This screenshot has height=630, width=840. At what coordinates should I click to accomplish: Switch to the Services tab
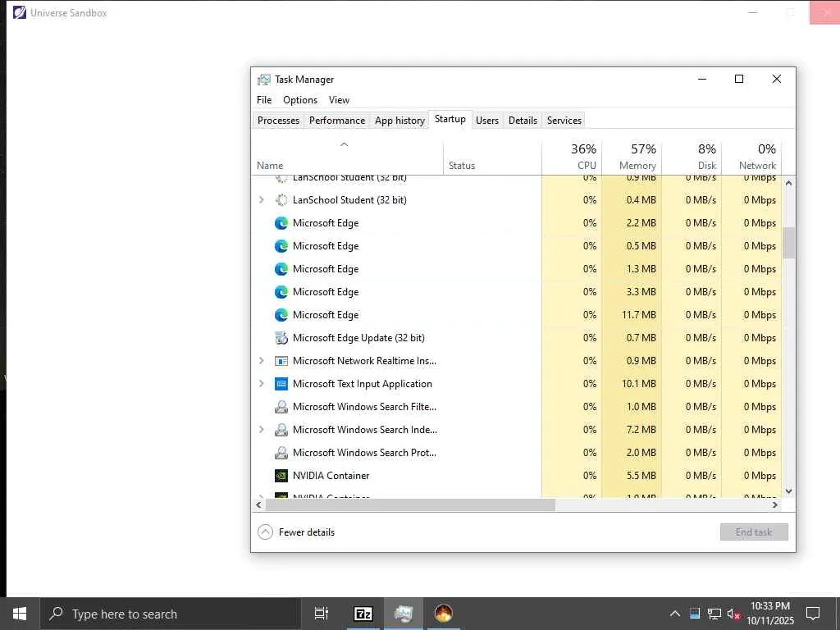pyautogui.click(x=564, y=121)
